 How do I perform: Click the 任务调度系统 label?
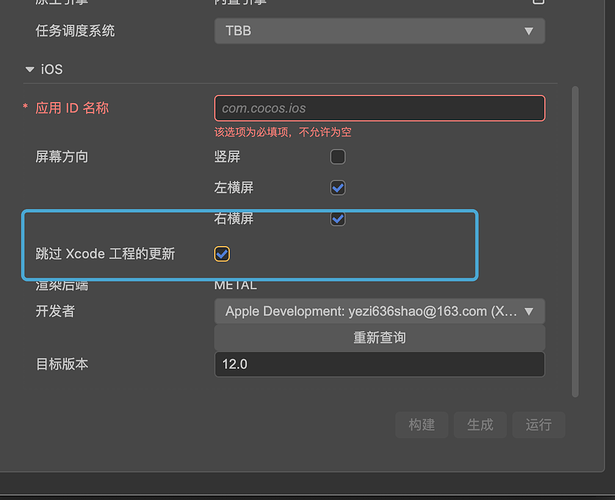[x=75, y=31]
